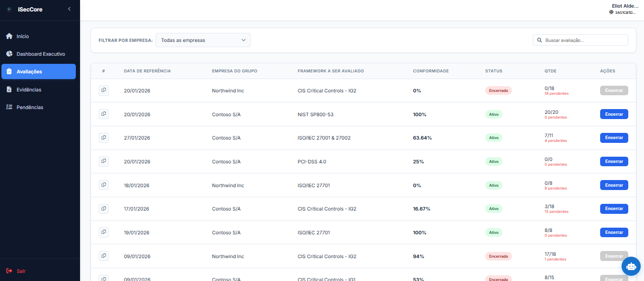
Task: Click the 63.64% conformity value
Action: [422, 138]
